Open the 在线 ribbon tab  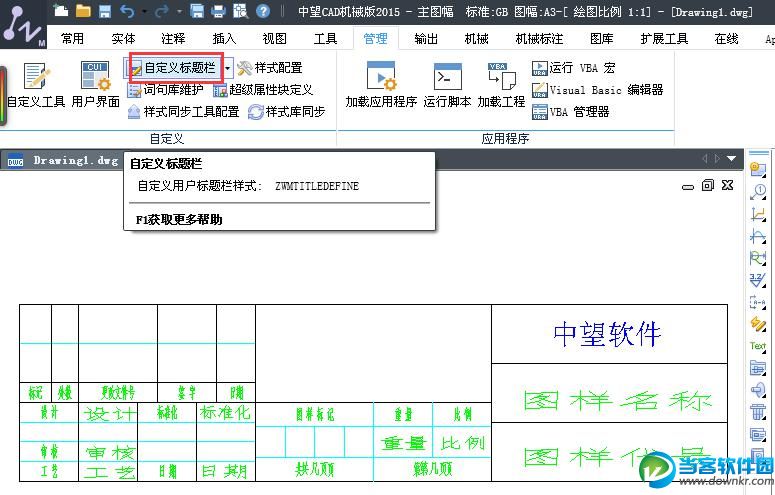tap(726, 39)
